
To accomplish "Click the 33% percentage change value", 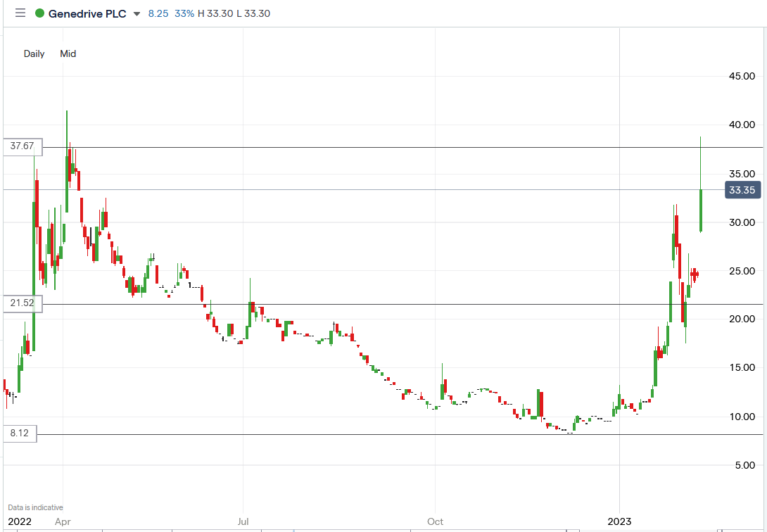I will [184, 13].
